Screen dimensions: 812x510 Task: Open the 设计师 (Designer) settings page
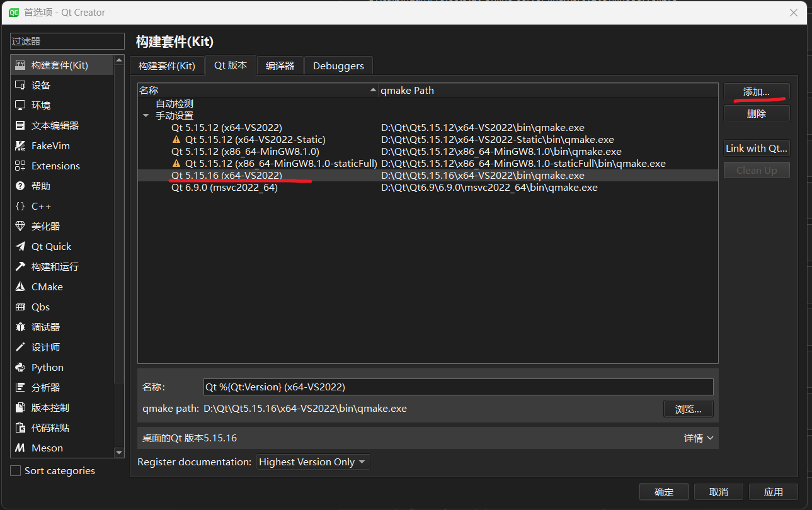coord(44,347)
